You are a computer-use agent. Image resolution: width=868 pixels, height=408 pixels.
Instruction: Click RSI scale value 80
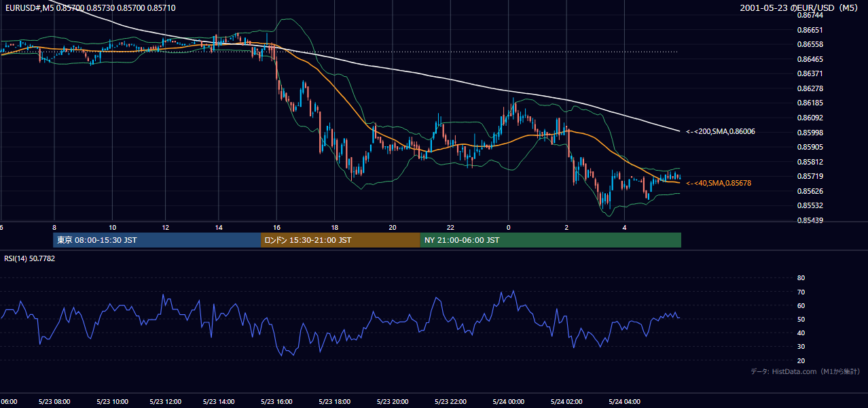click(x=801, y=278)
